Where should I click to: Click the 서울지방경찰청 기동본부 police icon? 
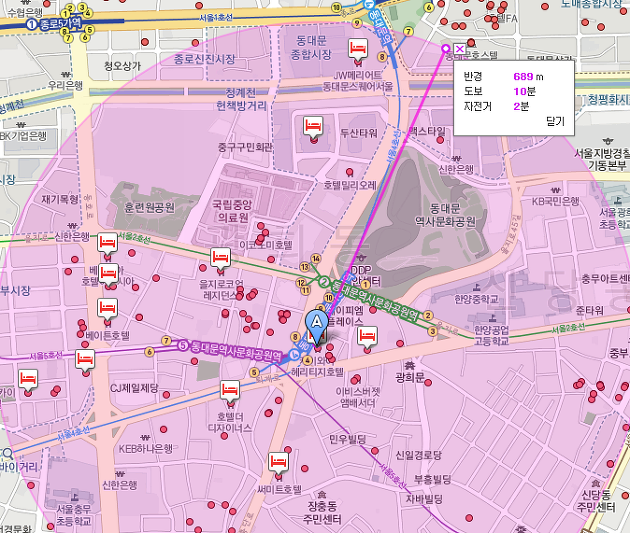click(608, 141)
